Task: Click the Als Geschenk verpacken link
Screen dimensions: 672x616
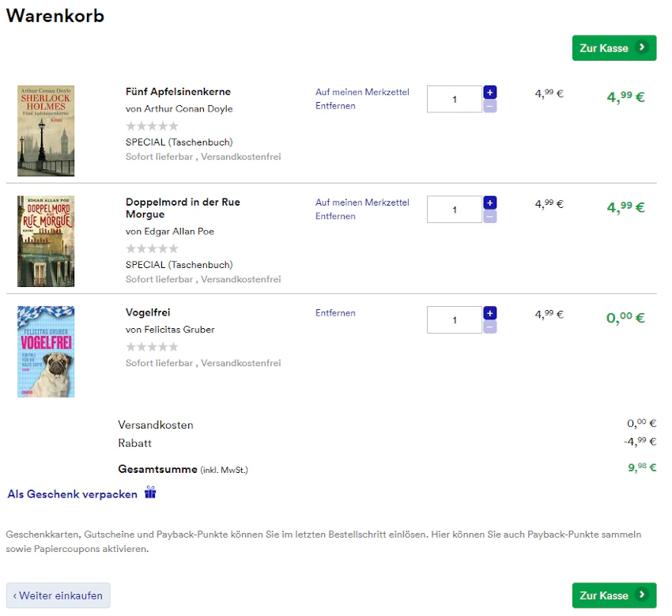Action: (73, 494)
